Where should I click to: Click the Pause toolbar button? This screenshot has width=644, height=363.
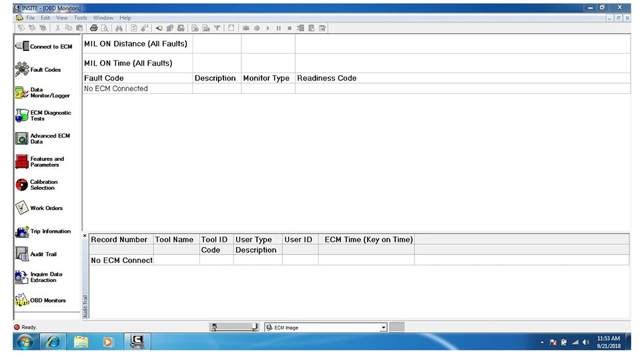(278, 28)
